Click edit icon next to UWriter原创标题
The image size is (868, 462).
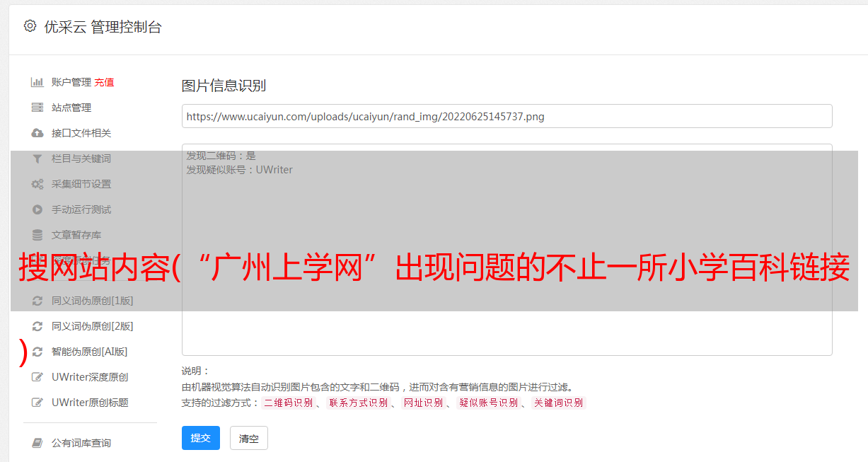tap(37, 403)
